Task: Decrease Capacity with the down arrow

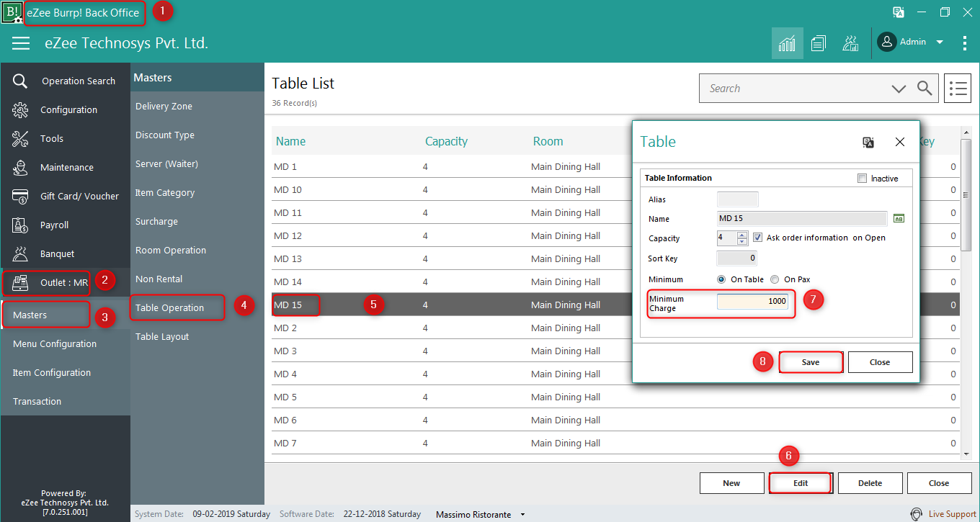Action: (x=742, y=241)
